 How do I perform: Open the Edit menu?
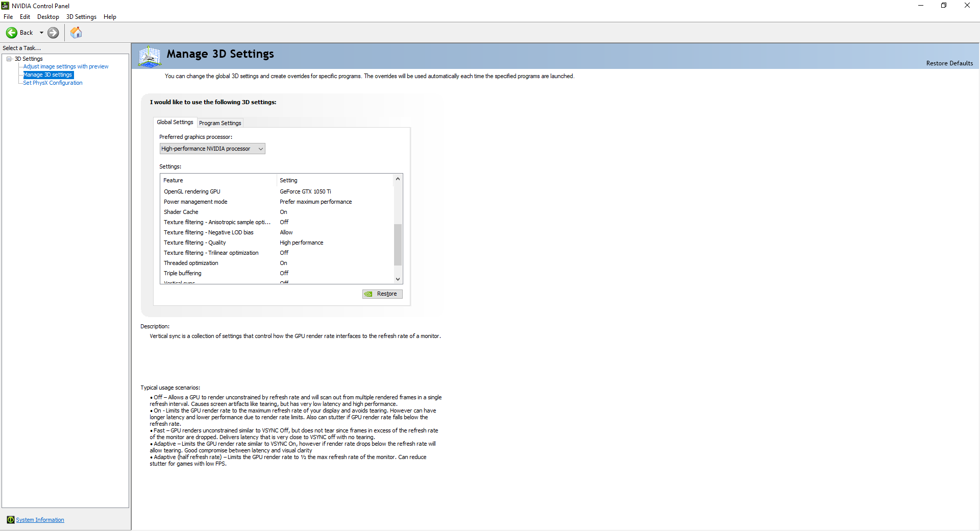25,17
